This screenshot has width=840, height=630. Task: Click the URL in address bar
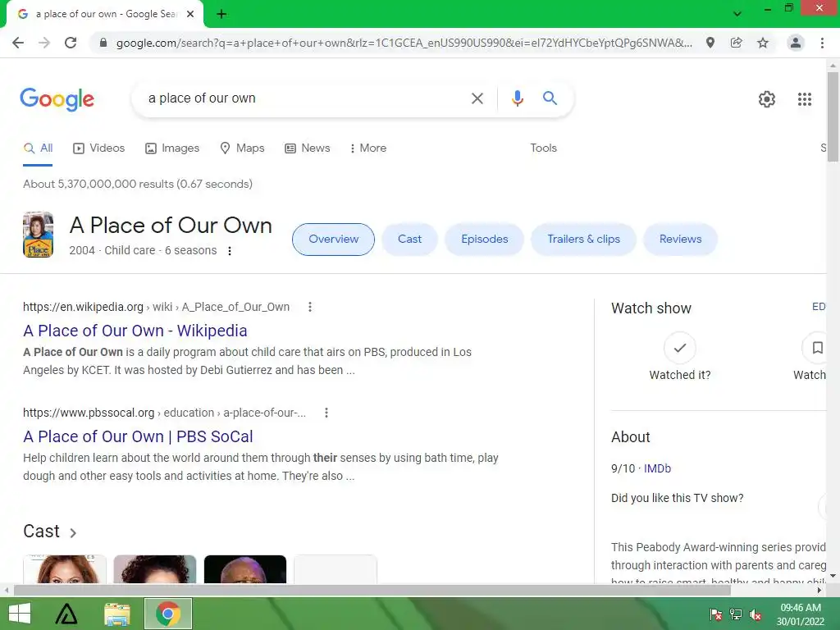[404, 43]
